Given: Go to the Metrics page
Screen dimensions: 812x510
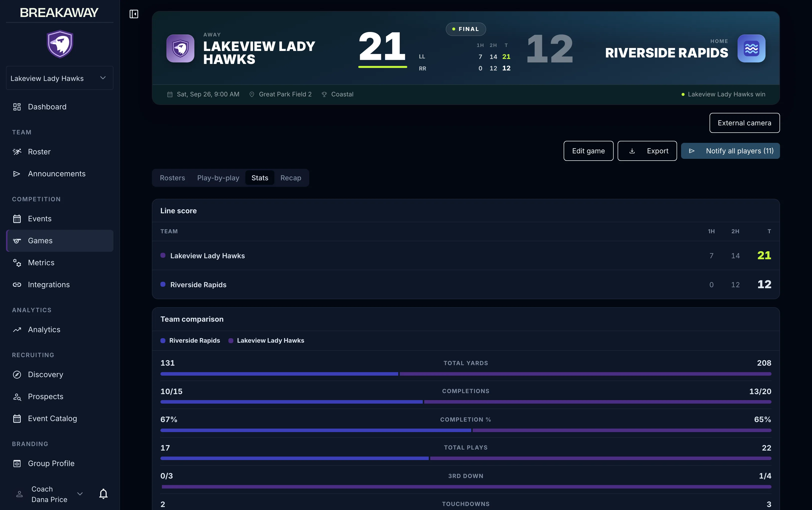Looking at the screenshot, I should point(60,262).
